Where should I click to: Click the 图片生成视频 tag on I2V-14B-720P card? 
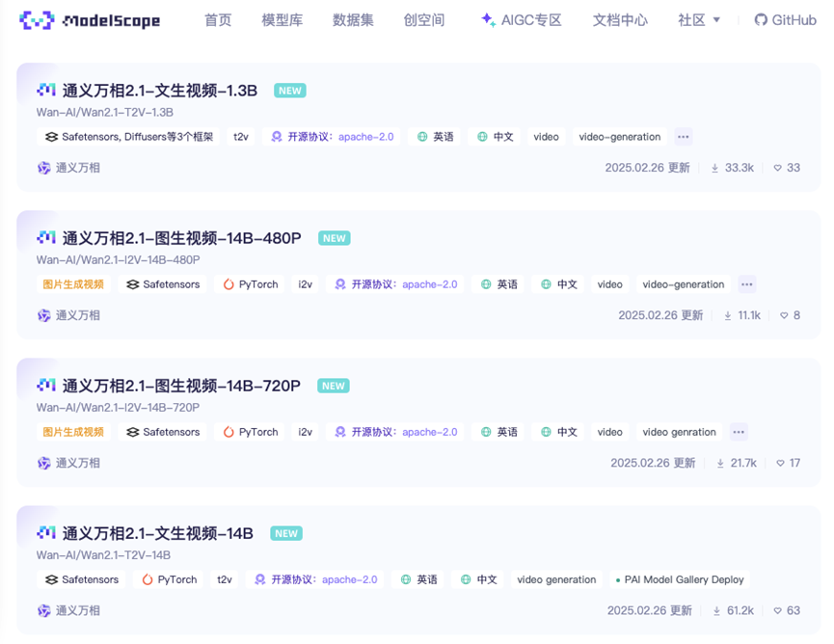tap(73, 432)
